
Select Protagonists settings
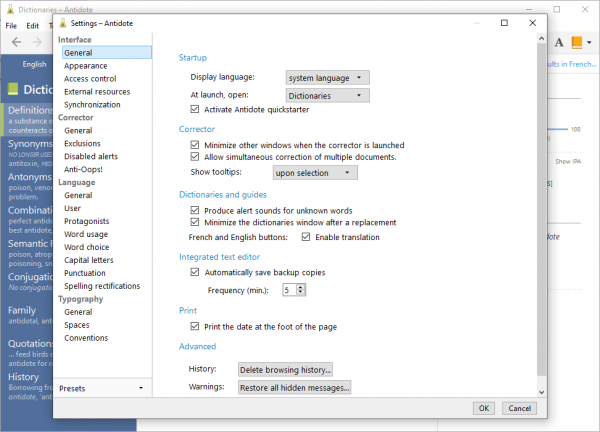(87, 221)
